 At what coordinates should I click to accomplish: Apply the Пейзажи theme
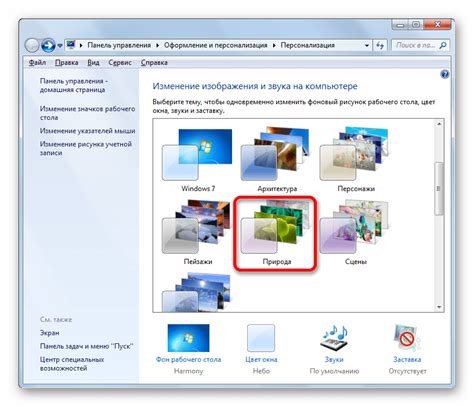click(x=197, y=233)
